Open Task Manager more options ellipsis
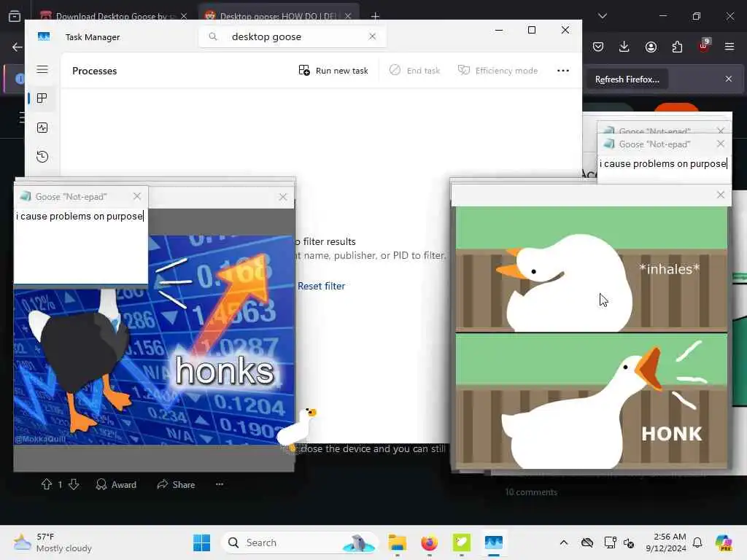The height and width of the screenshot is (560, 747). coord(562,71)
